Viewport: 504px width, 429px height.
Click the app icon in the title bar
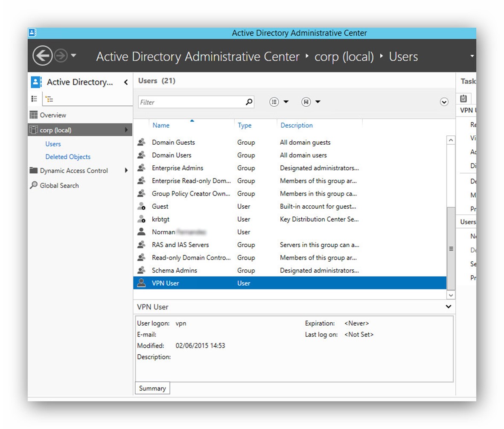32,32
